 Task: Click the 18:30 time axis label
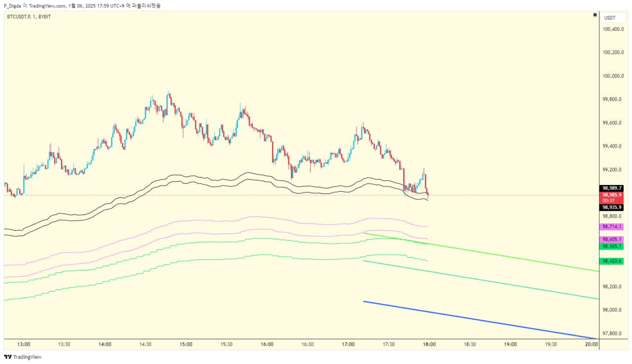[470, 344]
